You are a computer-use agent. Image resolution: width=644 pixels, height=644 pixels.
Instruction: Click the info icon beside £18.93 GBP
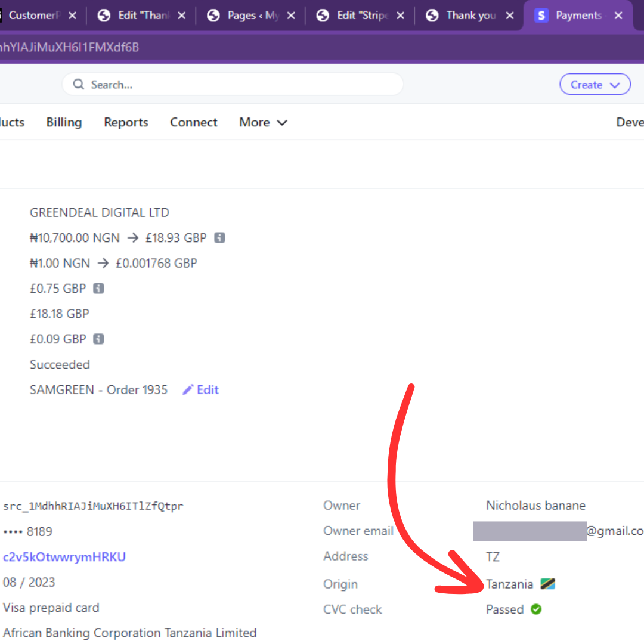[219, 237]
